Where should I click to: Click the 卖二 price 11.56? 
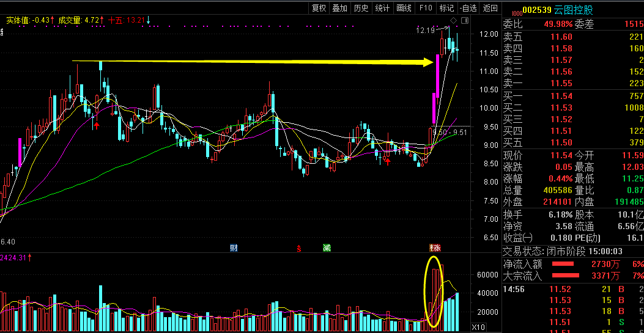click(x=561, y=72)
